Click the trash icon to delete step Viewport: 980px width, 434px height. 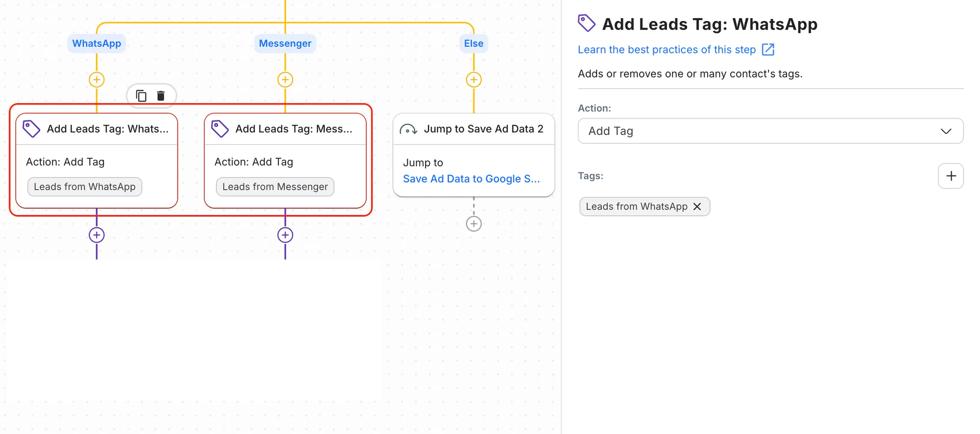(161, 96)
